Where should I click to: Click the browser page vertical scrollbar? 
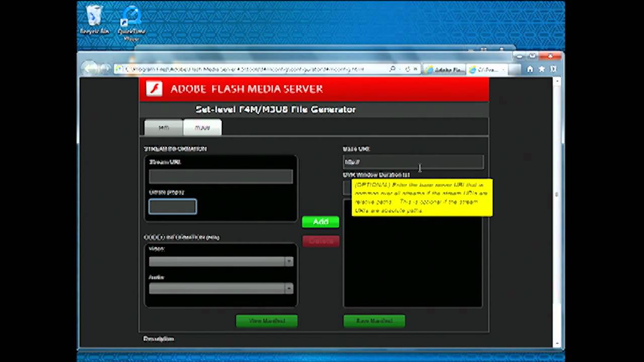(x=556, y=211)
